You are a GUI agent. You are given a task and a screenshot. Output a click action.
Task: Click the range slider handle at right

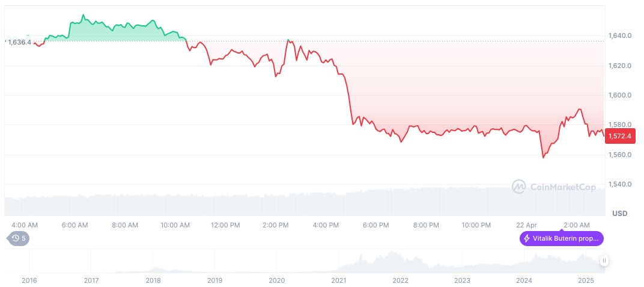pos(604,261)
